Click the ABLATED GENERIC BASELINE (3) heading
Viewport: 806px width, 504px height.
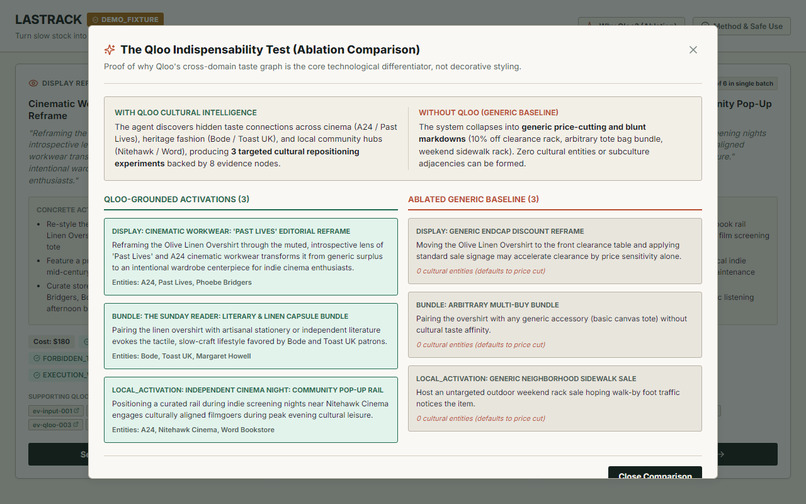pyautogui.click(x=473, y=199)
